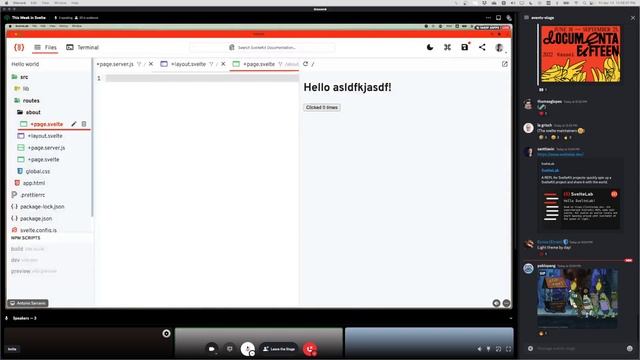Click the save project icon
This screenshot has height=360, width=640.
[x=465, y=47]
